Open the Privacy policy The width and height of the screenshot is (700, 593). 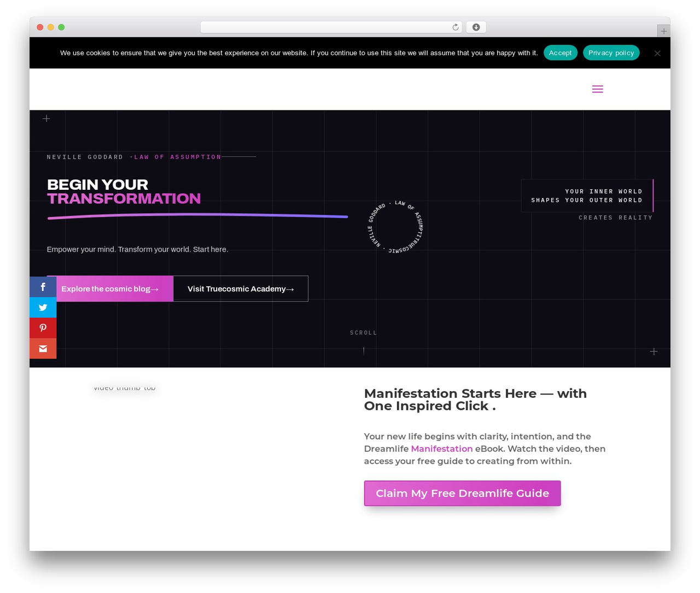pos(611,53)
